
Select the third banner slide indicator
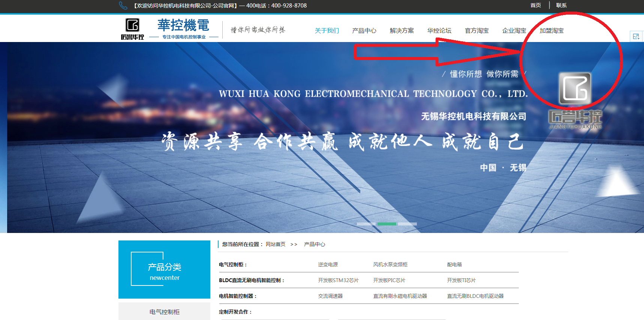coord(407,224)
